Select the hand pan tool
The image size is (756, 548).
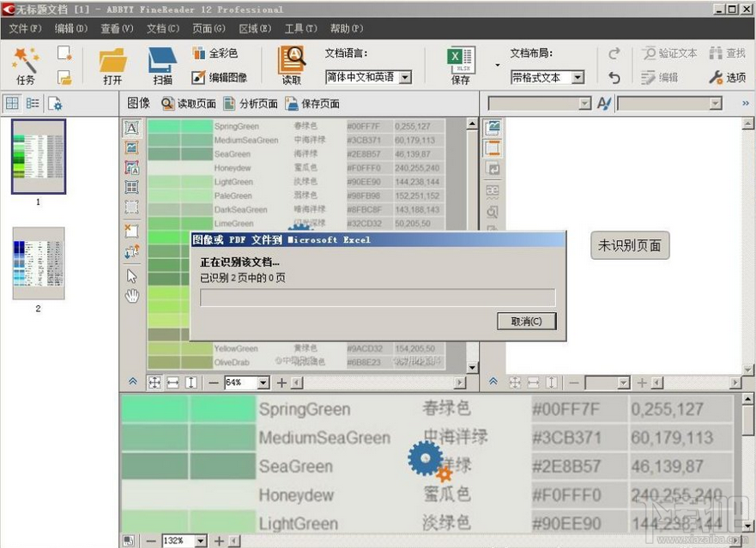coord(131,296)
